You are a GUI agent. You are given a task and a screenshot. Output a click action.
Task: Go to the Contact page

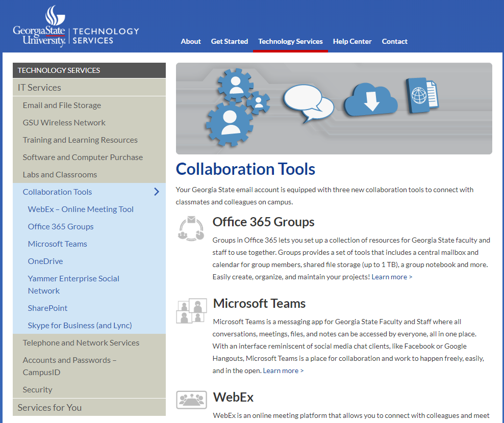[394, 41]
